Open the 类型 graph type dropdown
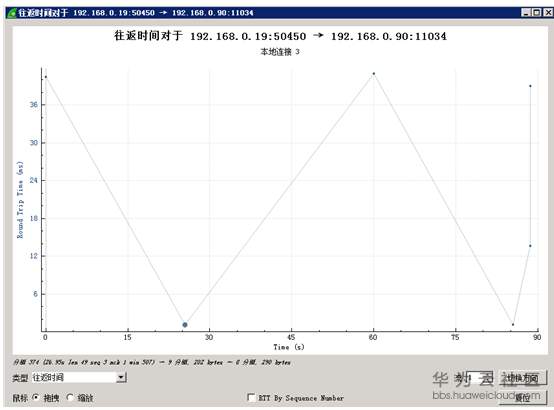This screenshot has height=410, width=554. (x=79, y=377)
